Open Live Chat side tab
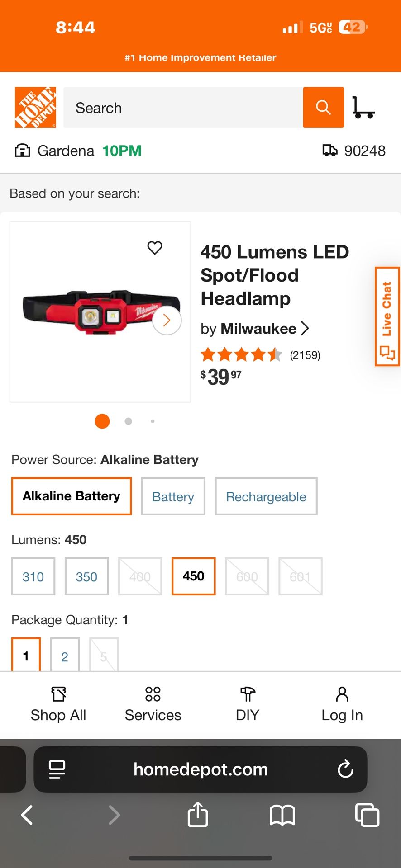The image size is (401, 868). 387,316
